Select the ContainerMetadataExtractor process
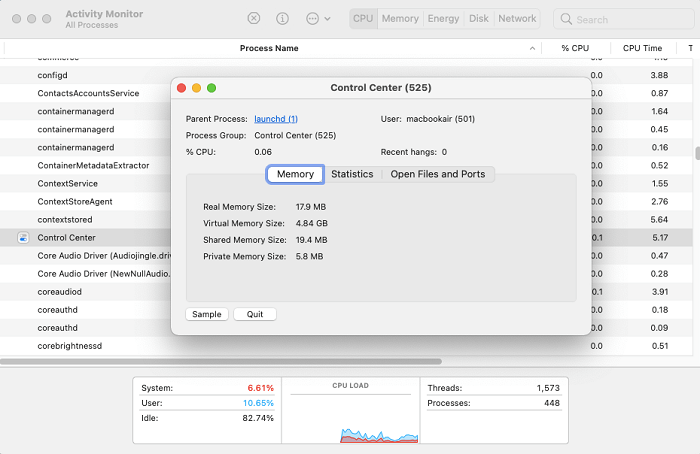Image resolution: width=700 pixels, height=454 pixels. (x=93, y=166)
